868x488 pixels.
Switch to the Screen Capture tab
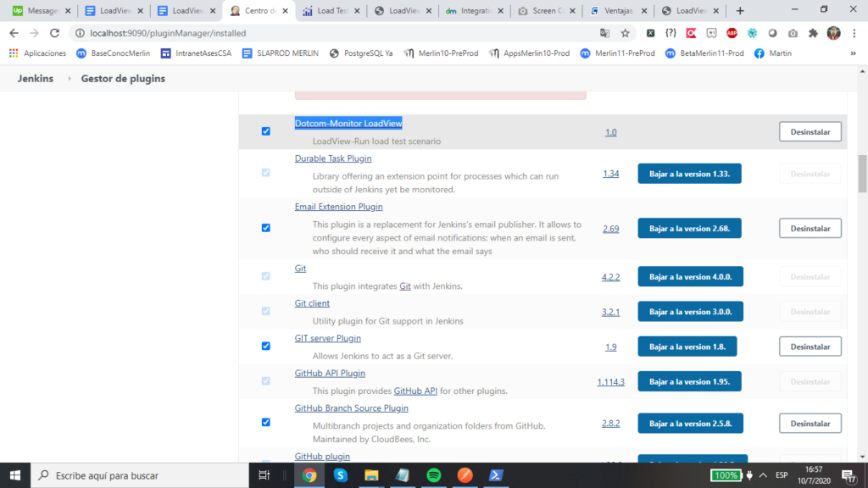547,10
